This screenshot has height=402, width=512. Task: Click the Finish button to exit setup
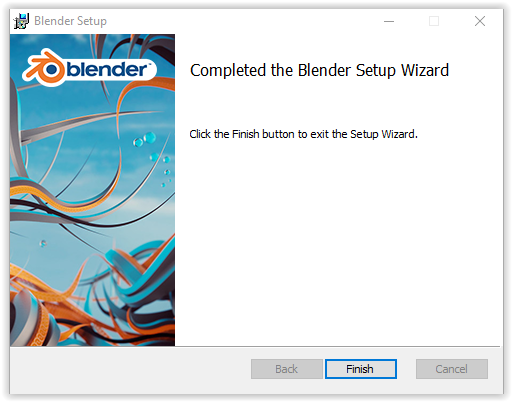tap(361, 369)
